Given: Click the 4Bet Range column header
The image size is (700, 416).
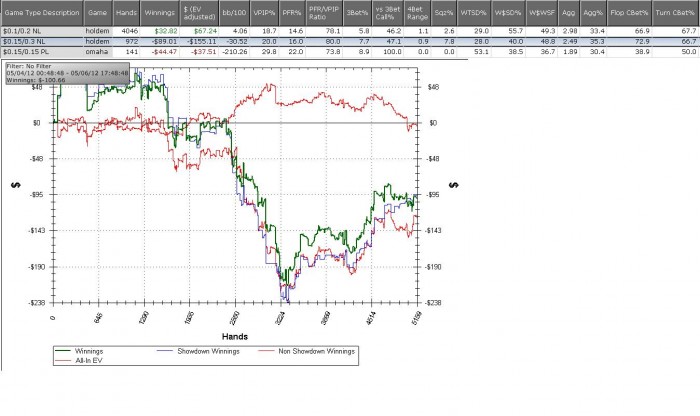Looking at the screenshot, I should (x=417, y=13).
